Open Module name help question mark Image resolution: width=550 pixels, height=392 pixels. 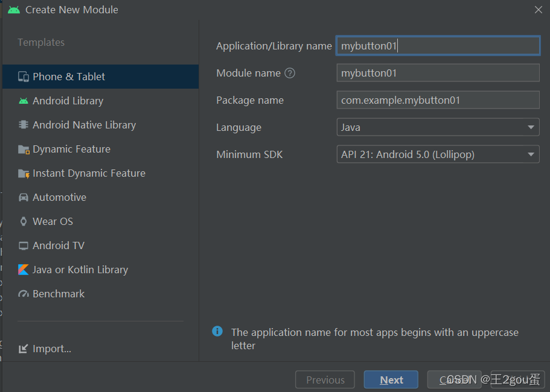[x=290, y=73]
